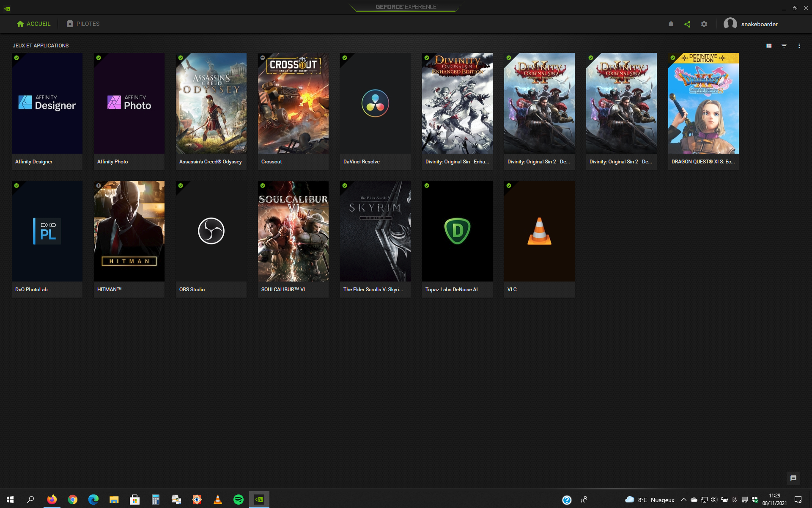Click the optimized checkmark on OBS Studio tile
Screen dimensions: 812x508
[x=181, y=185]
